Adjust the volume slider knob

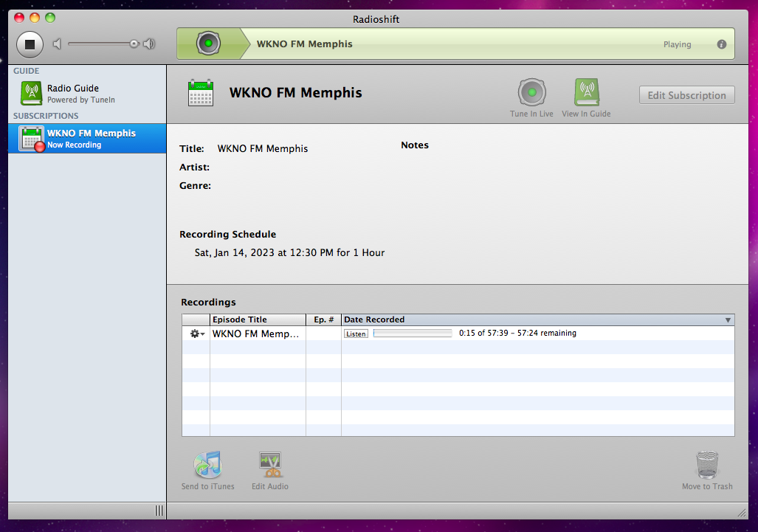click(x=134, y=44)
